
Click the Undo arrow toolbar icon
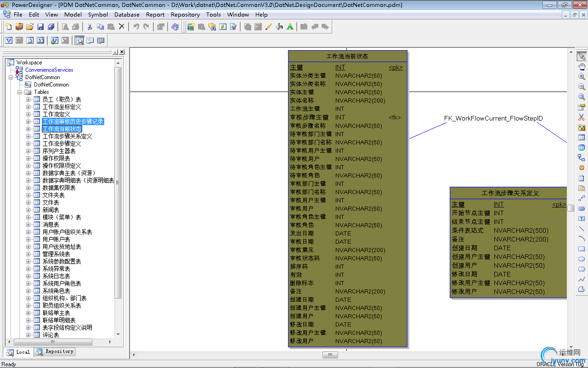[136, 27]
